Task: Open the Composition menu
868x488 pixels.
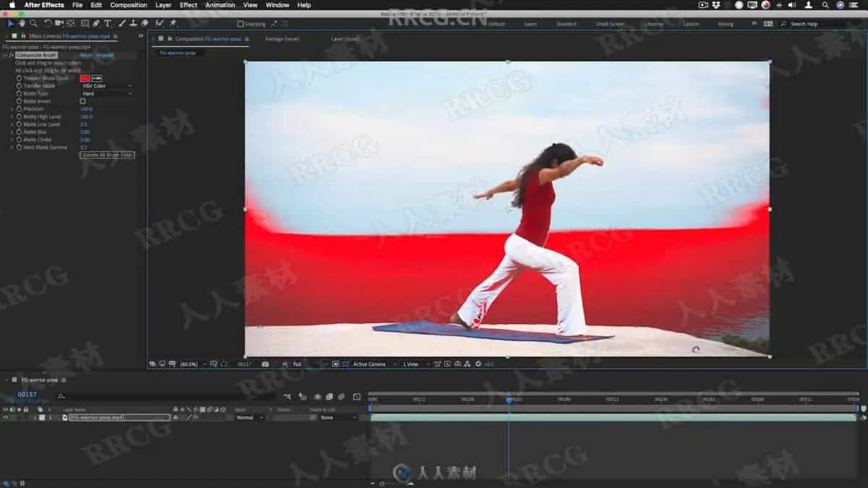Action: click(129, 5)
